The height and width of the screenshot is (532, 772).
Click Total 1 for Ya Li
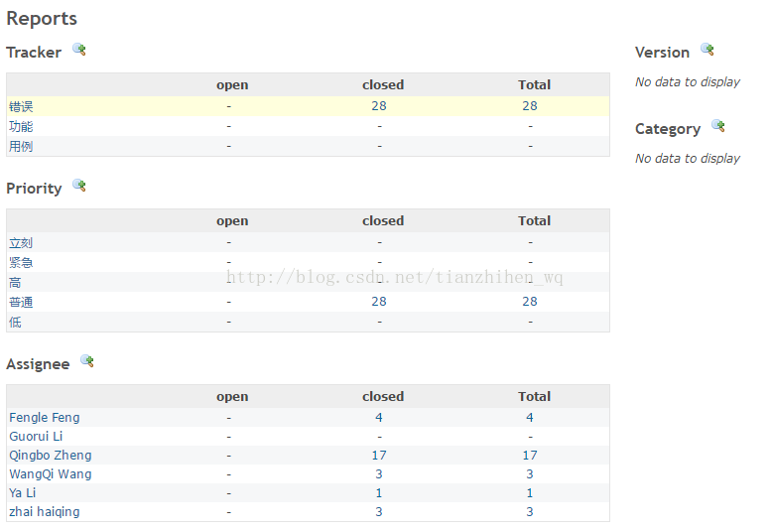[530, 493]
